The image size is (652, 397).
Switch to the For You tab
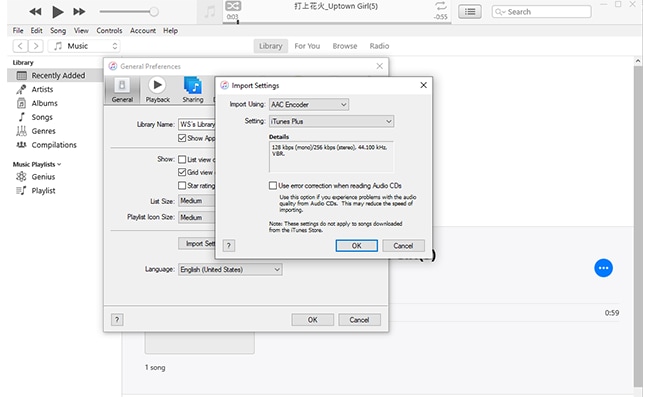coord(307,46)
